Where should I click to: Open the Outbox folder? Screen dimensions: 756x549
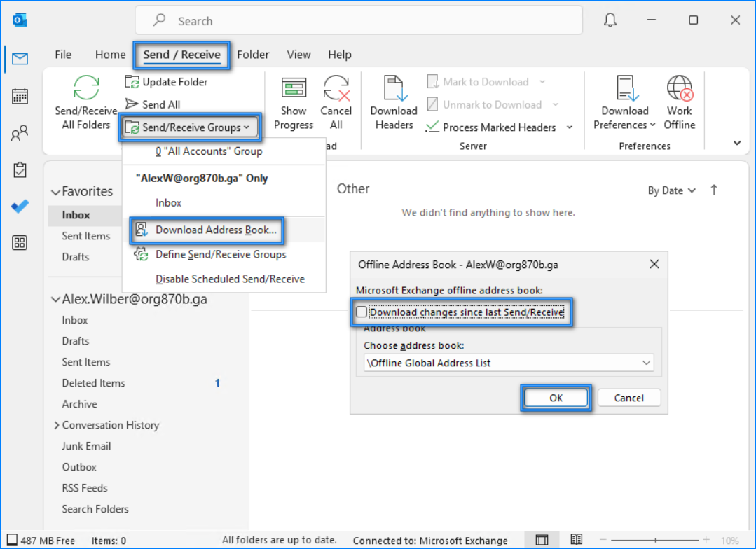80,467
